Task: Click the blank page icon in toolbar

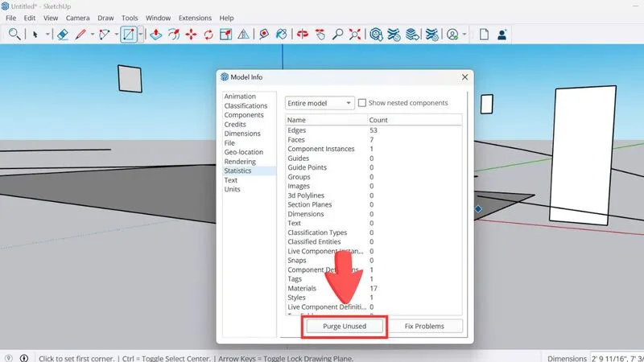Action: tap(484, 35)
